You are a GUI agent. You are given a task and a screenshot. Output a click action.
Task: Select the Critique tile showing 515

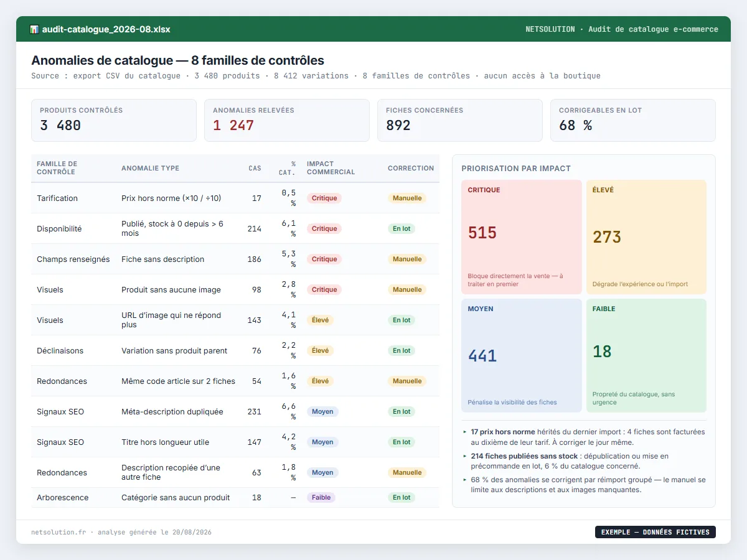(522, 237)
